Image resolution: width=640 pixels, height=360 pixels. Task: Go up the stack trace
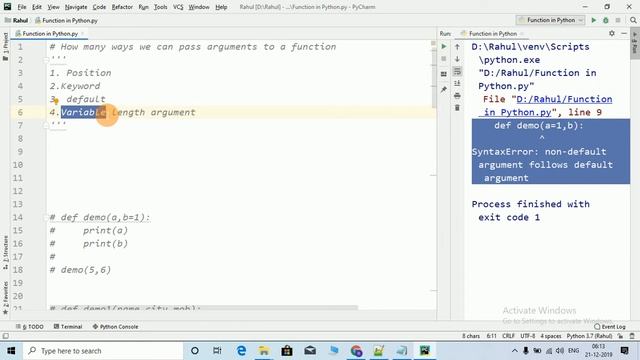457,47
